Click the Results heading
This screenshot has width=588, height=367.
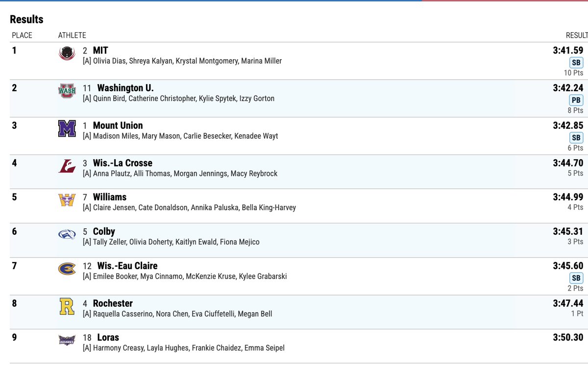point(26,19)
